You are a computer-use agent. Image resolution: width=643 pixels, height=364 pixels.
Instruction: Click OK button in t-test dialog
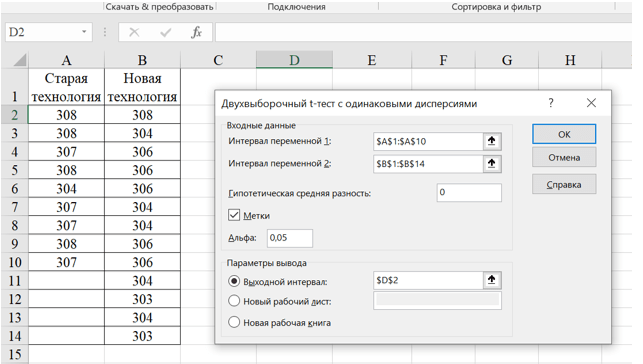pyautogui.click(x=564, y=134)
